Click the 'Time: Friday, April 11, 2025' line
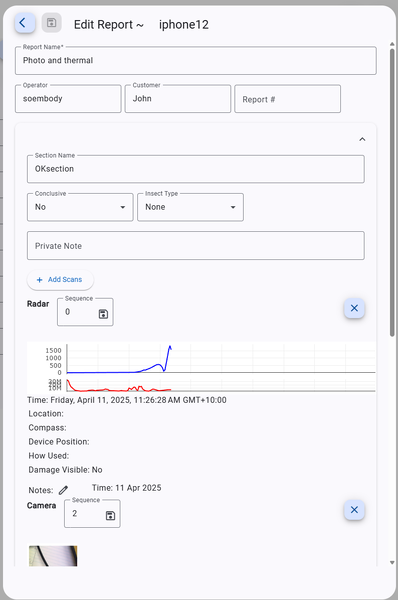 (x=127, y=400)
